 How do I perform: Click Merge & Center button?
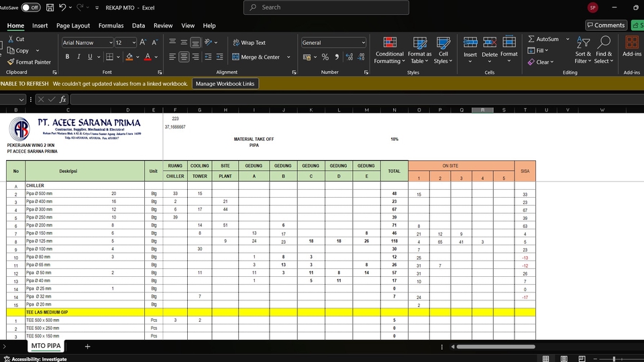click(x=256, y=57)
